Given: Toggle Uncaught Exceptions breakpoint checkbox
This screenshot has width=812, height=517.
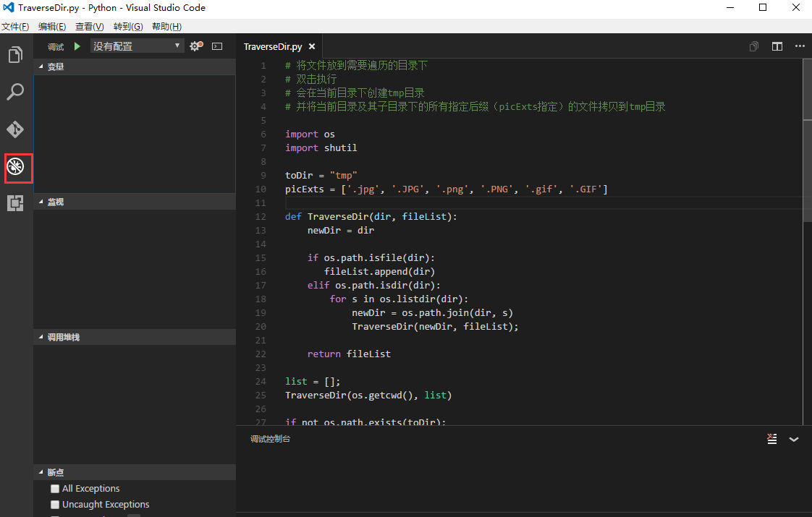Looking at the screenshot, I should pyautogui.click(x=55, y=505).
